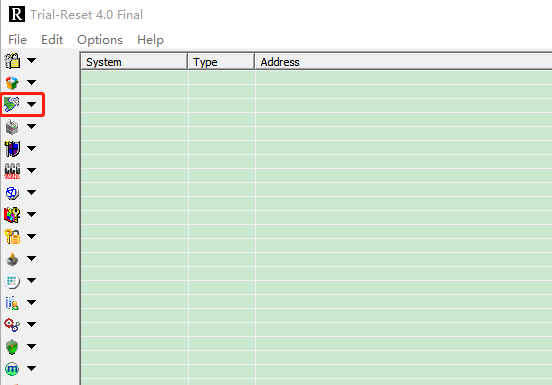Viewport: 552px width, 385px height.
Task: Click the green circle letter m icon
Action: tap(12, 369)
